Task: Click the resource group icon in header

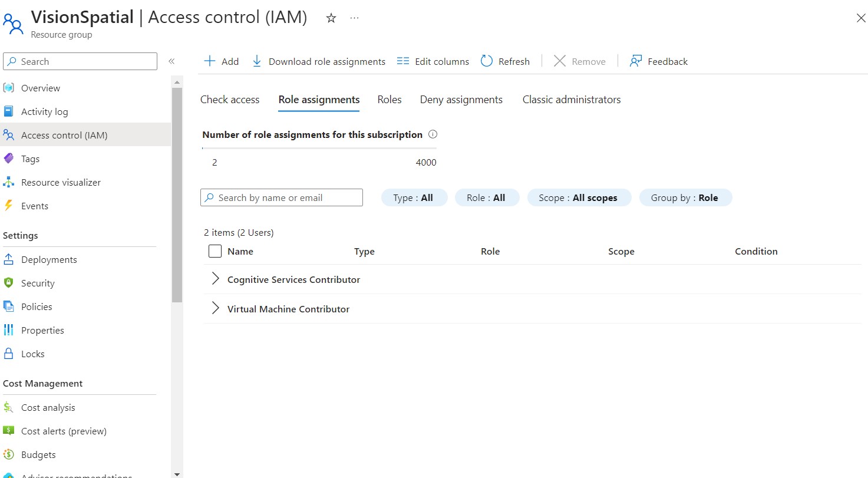Action: 13,23
